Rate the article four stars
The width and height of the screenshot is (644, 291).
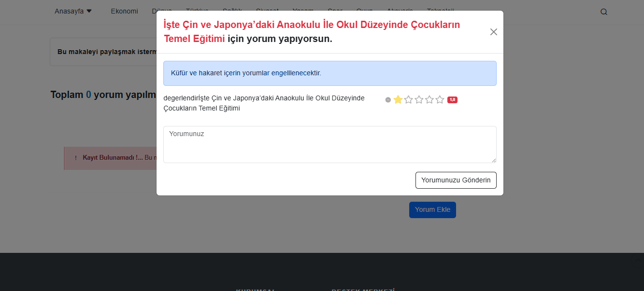click(x=429, y=100)
